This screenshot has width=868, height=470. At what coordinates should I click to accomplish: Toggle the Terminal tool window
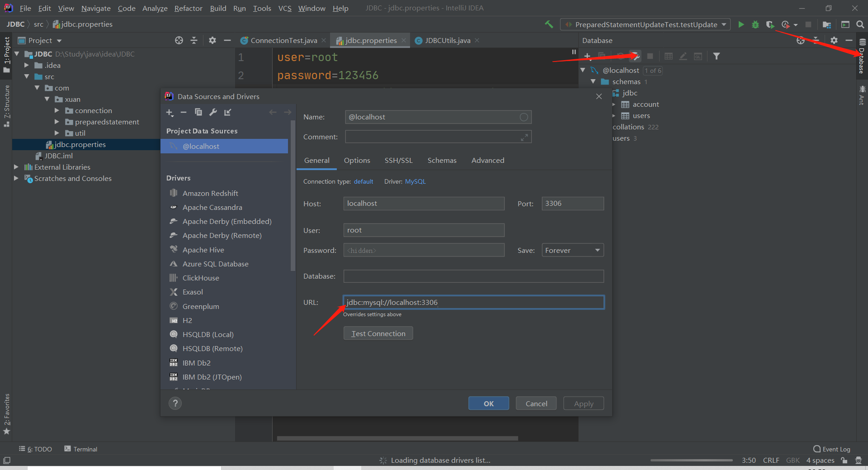tap(81, 449)
